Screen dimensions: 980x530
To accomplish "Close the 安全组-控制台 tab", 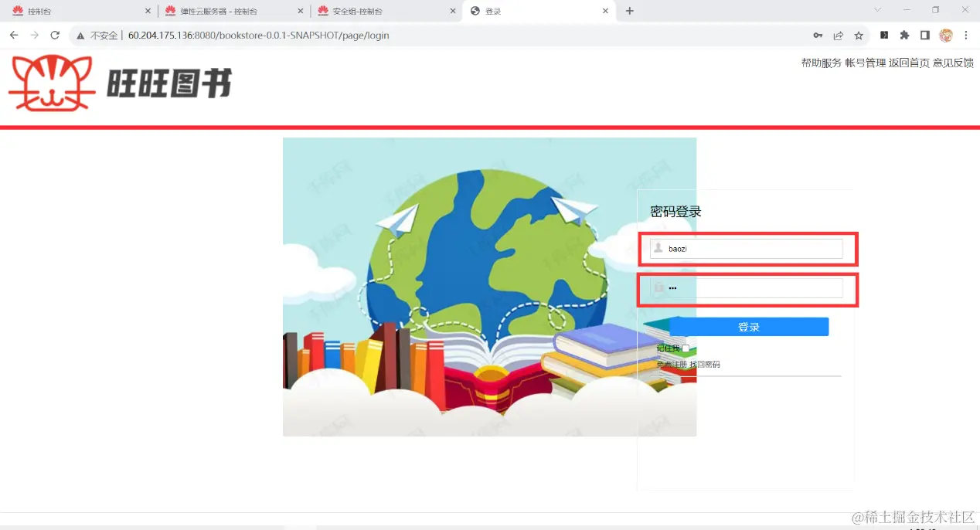I will point(452,11).
